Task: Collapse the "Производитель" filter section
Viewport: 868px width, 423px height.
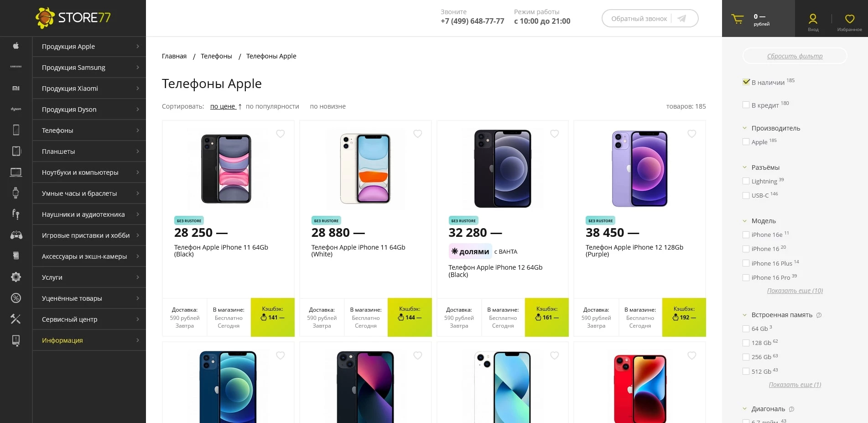Action: tap(745, 128)
